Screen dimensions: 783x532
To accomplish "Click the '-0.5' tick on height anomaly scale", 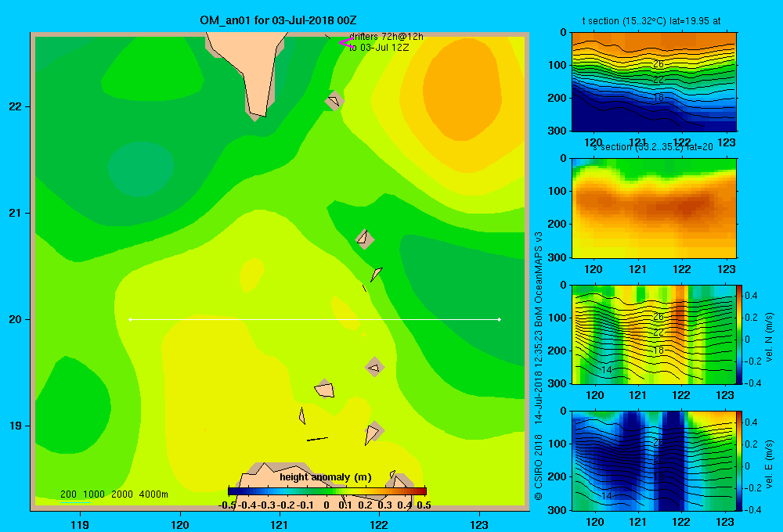I will 227,505.
